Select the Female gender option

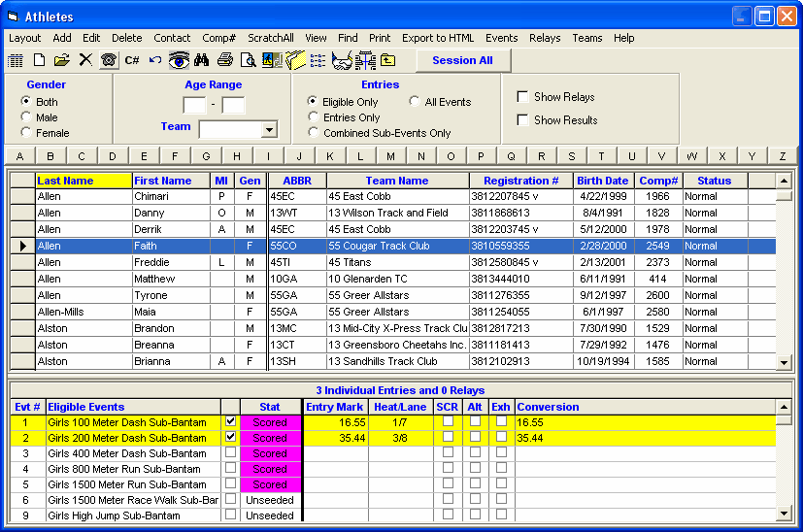coord(26,132)
